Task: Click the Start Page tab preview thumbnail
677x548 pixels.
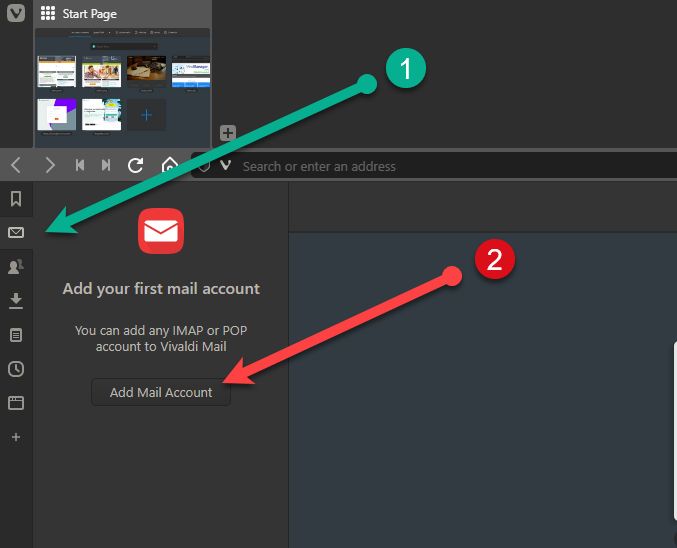Action: coord(123,88)
